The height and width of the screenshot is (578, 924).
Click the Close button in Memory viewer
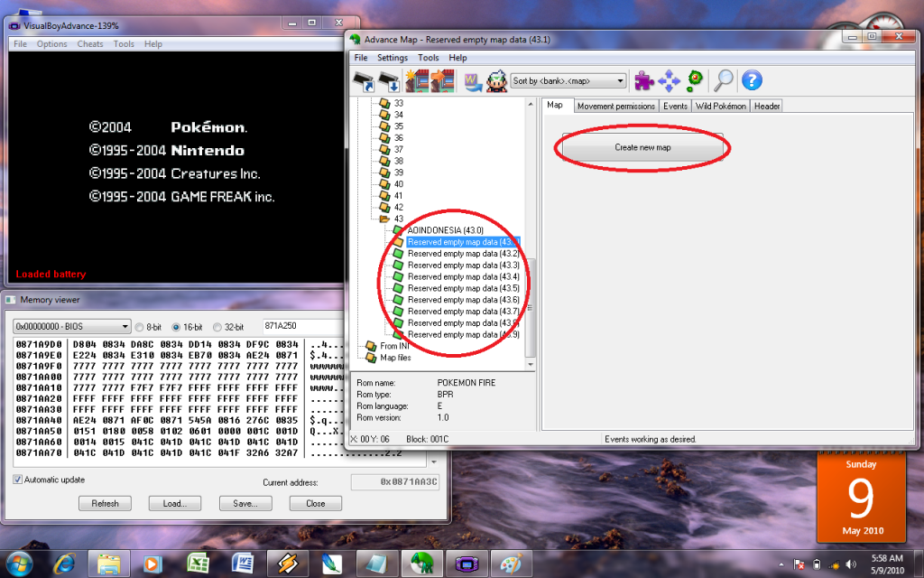click(x=315, y=504)
